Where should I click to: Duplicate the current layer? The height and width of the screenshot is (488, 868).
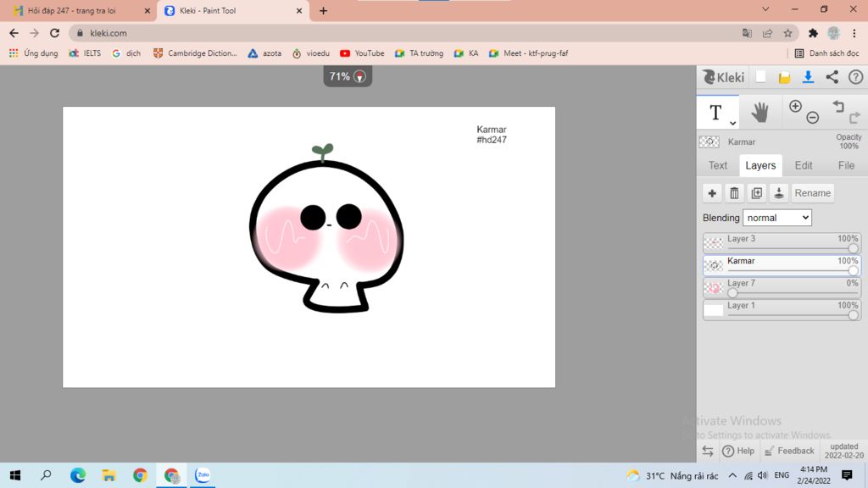point(756,193)
